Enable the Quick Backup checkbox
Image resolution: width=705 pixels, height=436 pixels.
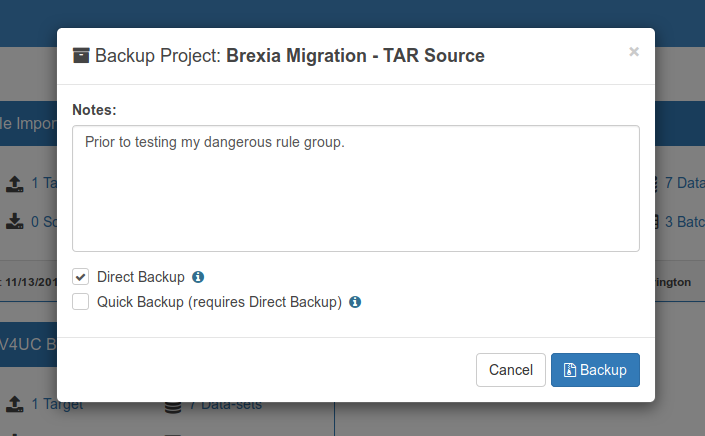(80, 302)
